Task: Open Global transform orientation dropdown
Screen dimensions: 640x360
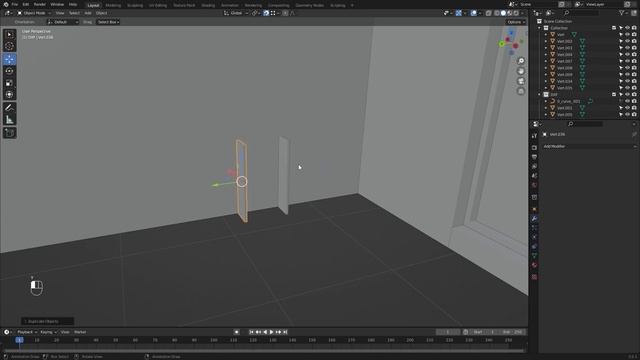Action: click(x=236, y=13)
